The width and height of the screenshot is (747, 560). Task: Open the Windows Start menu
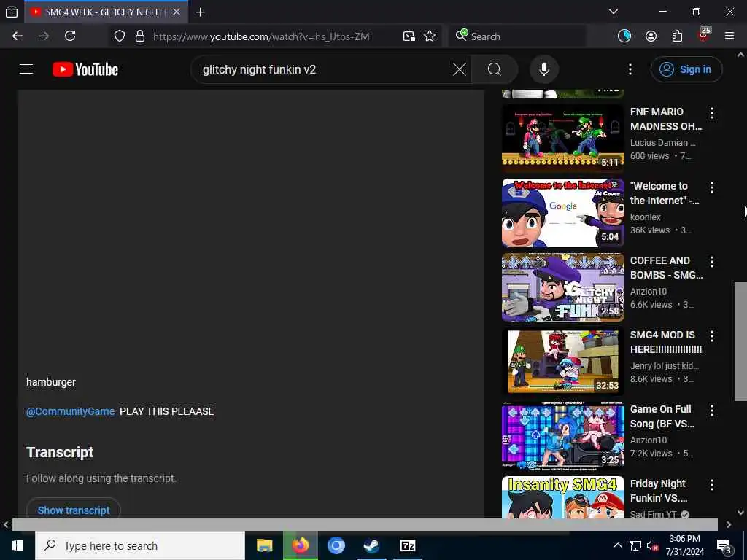(18, 545)
